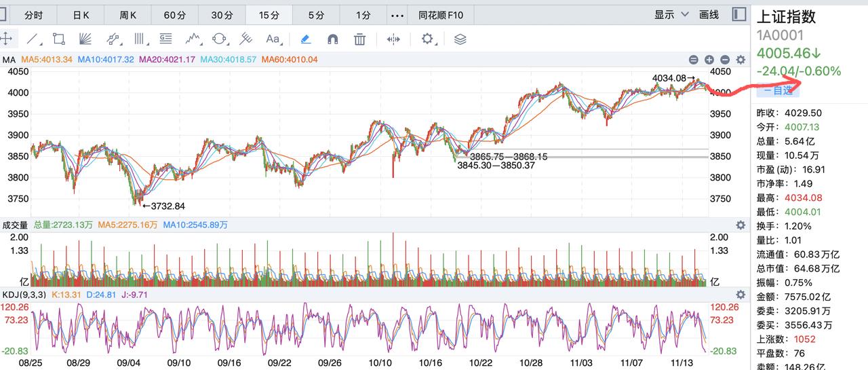
Task: Open MA indicator settings gear
Action: pos(741,60)
